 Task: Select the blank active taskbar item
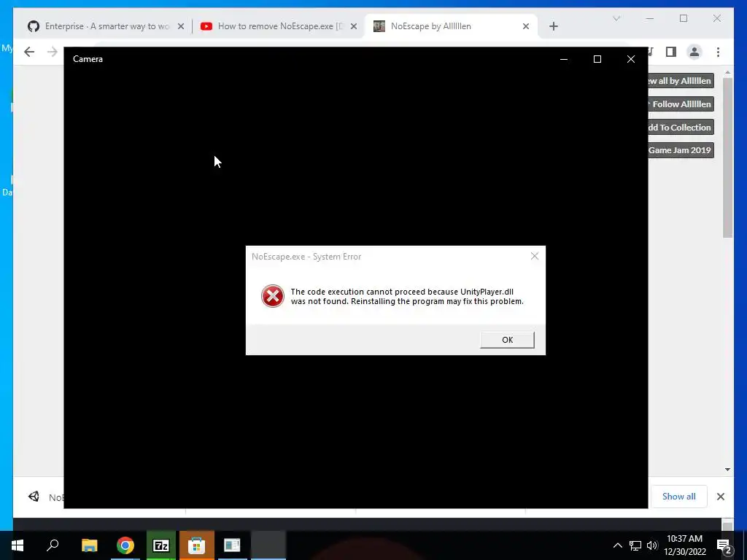coord(268,545)
